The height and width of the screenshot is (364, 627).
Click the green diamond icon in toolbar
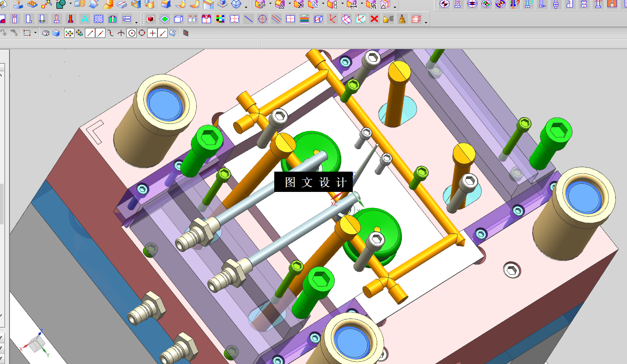pyautogui.click(x=165, y=19)
